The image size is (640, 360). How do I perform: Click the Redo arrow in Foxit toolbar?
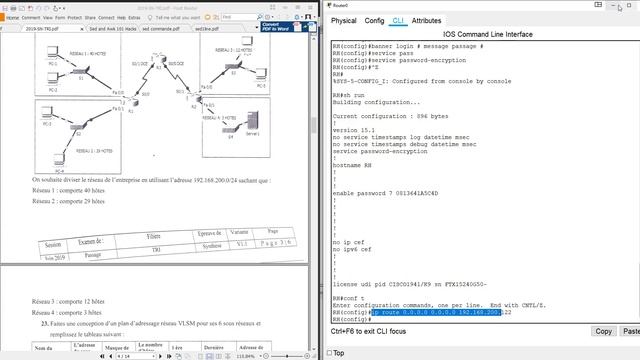click(x=47, y=8)
